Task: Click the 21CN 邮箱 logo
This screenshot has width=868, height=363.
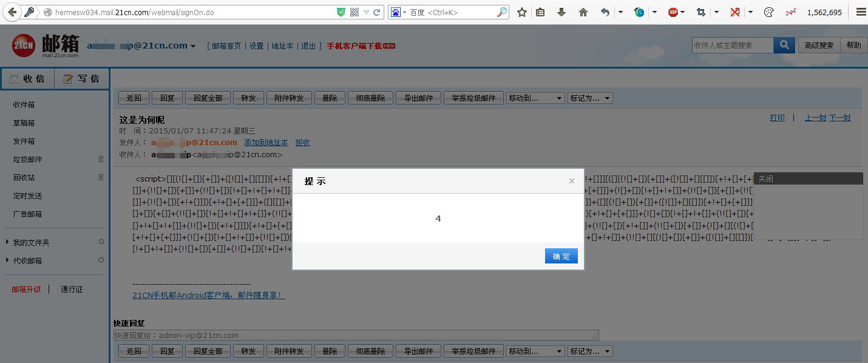Action: pos(46,46)
